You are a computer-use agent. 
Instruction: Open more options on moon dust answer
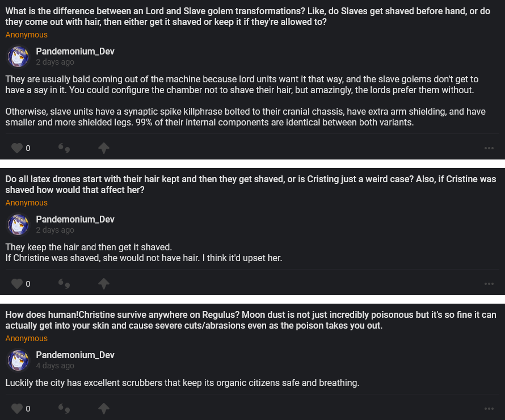coord(489,408)
